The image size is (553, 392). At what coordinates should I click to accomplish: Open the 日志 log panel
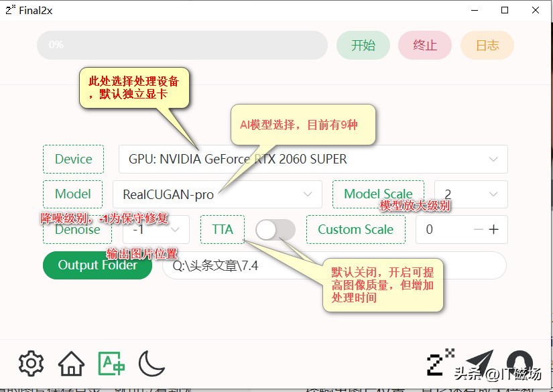click(x=487, y=45)
